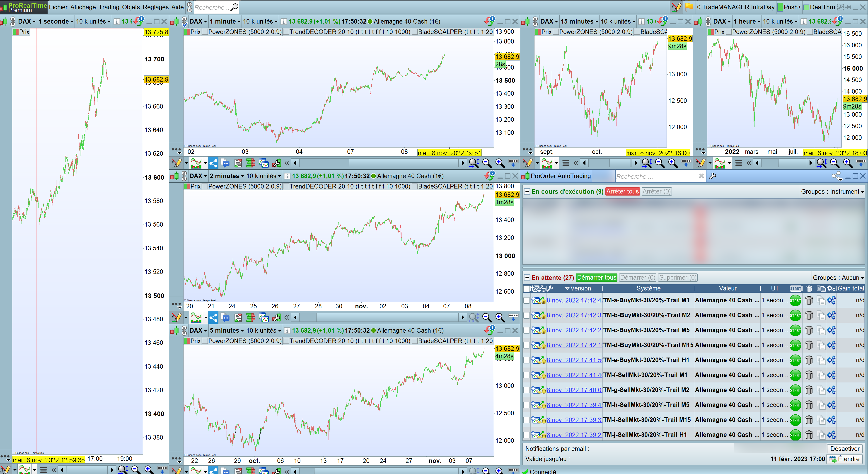Click hamburger list icon on 15 minutes chart toolbar

pyautogui.click(x=566, y=163)
